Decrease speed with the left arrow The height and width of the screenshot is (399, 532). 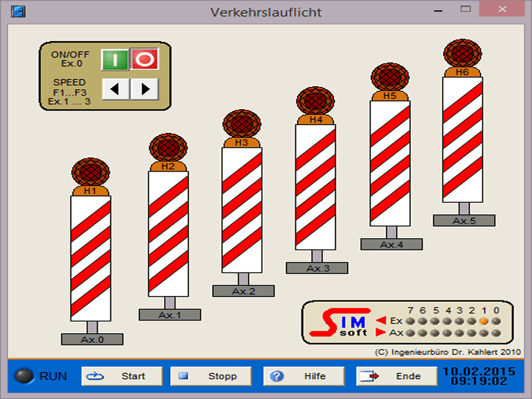click(115, 88)
